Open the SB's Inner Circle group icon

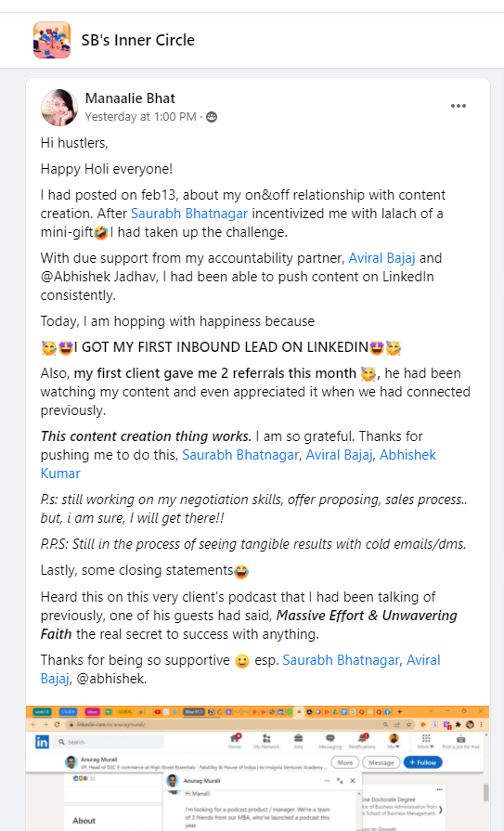coord(52,40)
